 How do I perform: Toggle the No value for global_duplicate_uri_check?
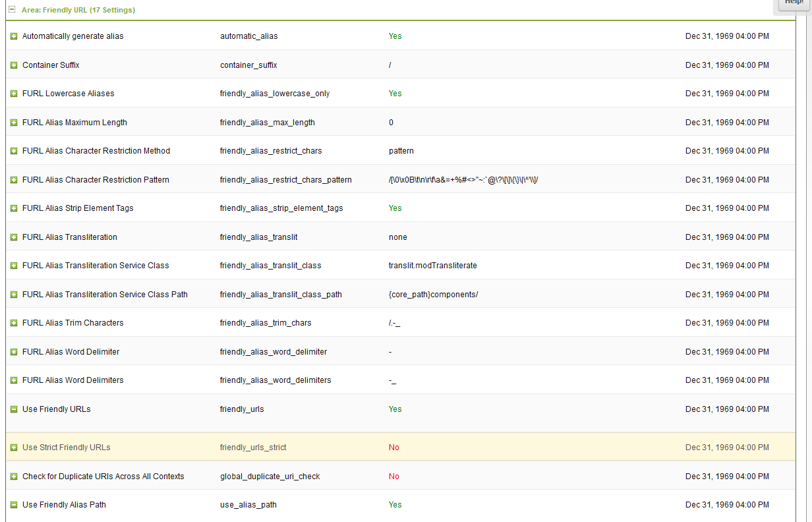[x=394, y=477]
